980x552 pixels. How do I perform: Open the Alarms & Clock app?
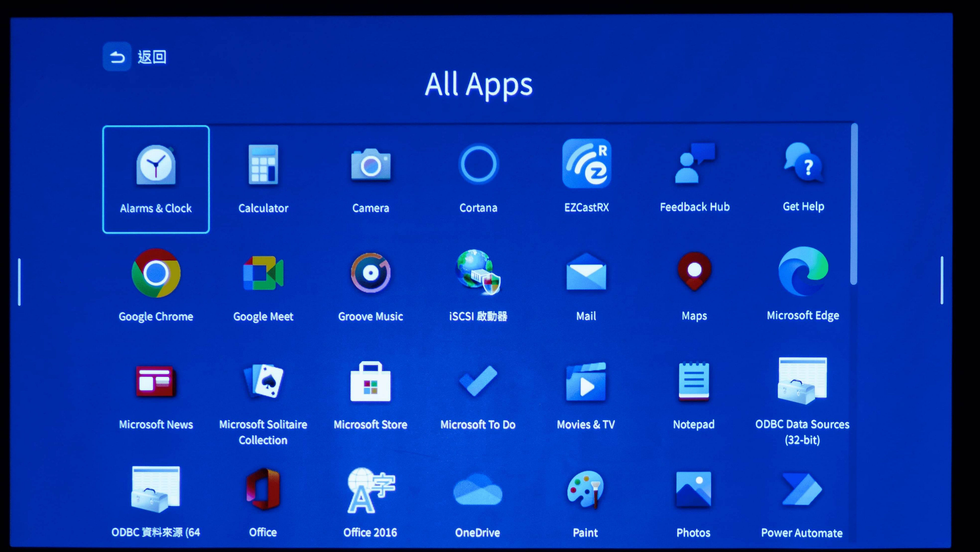click(156, 179)
